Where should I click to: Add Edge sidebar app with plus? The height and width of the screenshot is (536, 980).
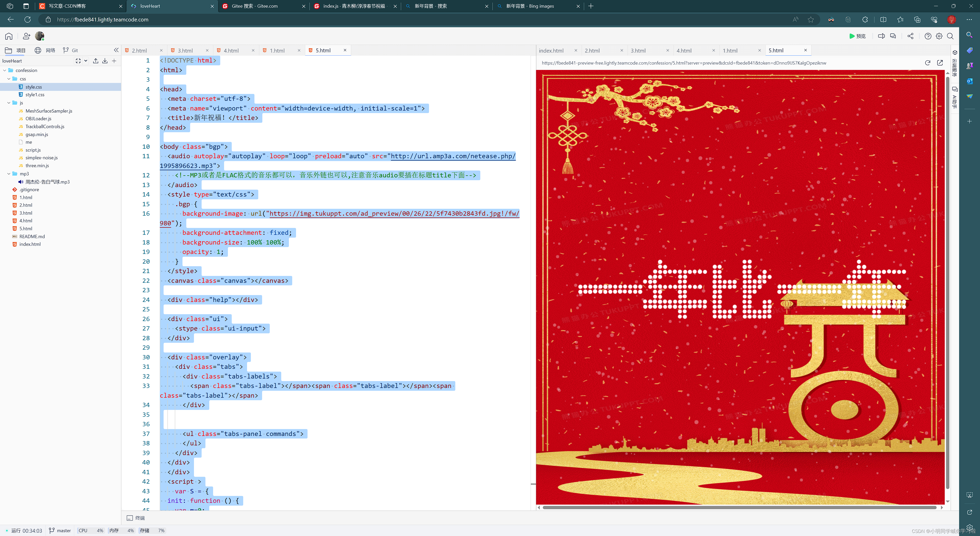tap(969, 121)
